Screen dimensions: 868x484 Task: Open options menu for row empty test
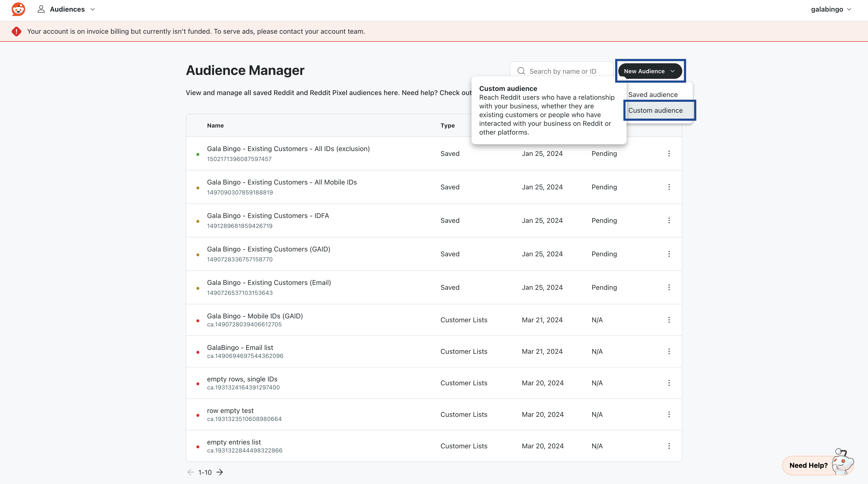coord(669,414)
